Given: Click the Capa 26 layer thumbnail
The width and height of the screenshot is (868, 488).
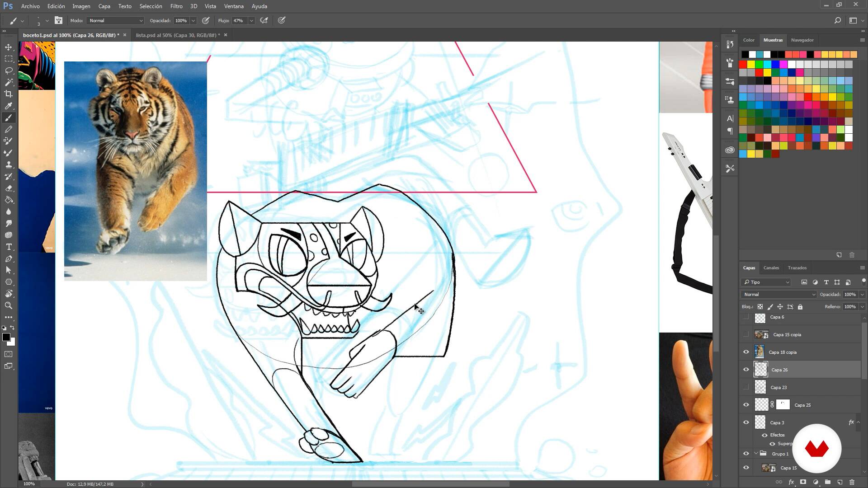Looking at the screenshot, I should [761, 370].
